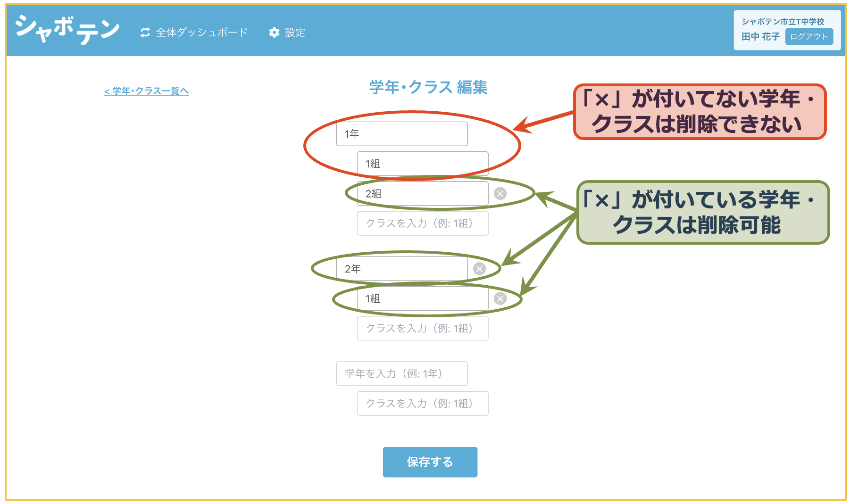Click the 学年・クラス 編集 page heading
The height and width of the screenshot is (504, 850).
pyautogui.click(x=428, y=87)
